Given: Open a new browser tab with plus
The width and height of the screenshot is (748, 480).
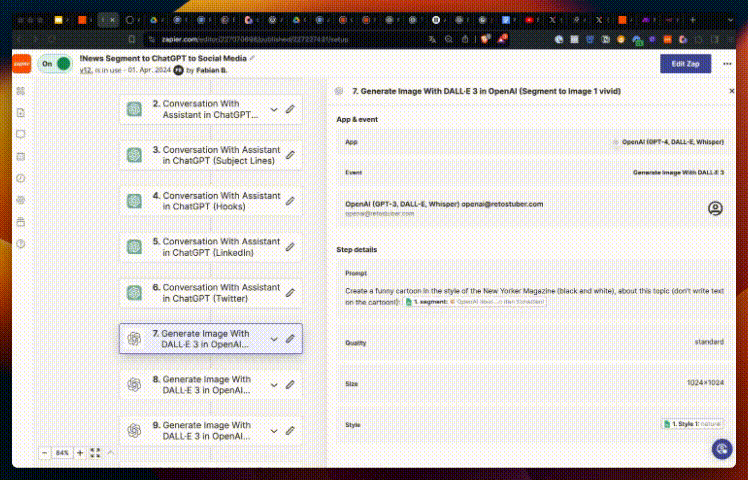Looking at the screenshot, I should (693, 20).
